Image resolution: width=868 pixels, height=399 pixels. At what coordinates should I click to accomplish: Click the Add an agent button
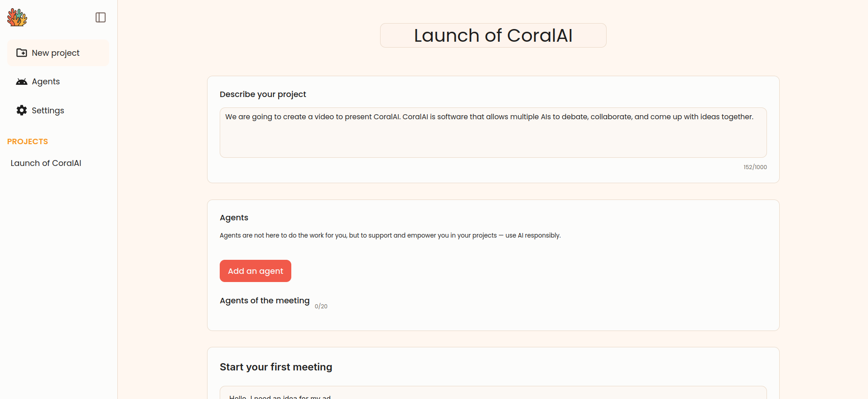pyautogui.click(x=256, y=271)
